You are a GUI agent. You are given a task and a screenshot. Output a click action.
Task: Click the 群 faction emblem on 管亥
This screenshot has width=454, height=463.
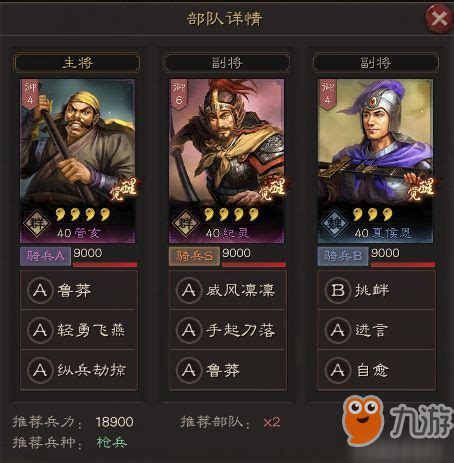click(37, 223)
